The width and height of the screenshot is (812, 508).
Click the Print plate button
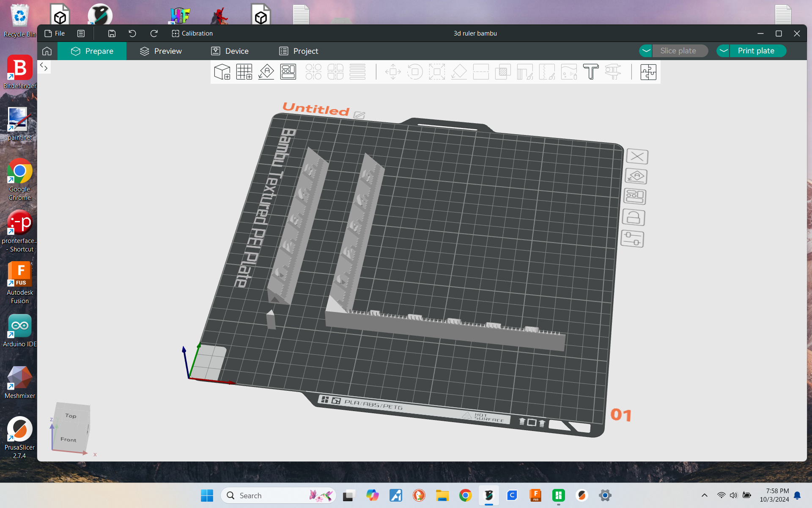tap(758, 51)
